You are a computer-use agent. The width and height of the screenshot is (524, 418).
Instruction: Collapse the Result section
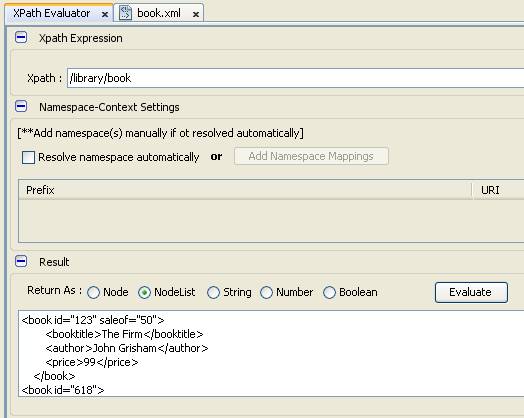[x=21, y=261]
